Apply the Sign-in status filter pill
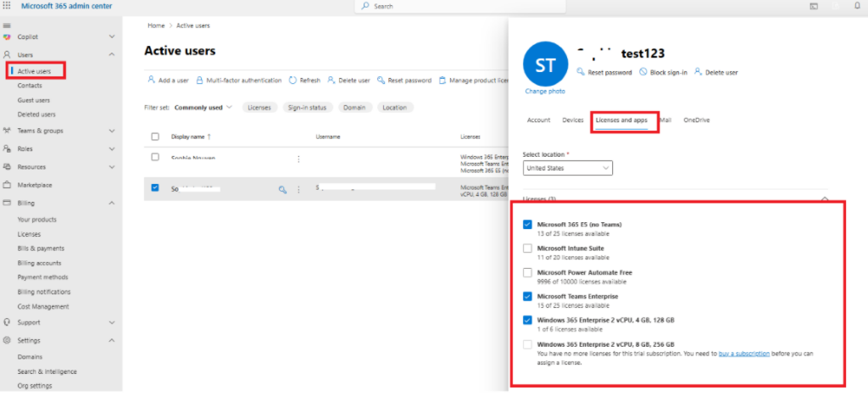Image resolution: width=868 pixels, height=413 pixels. click(307, 108)
